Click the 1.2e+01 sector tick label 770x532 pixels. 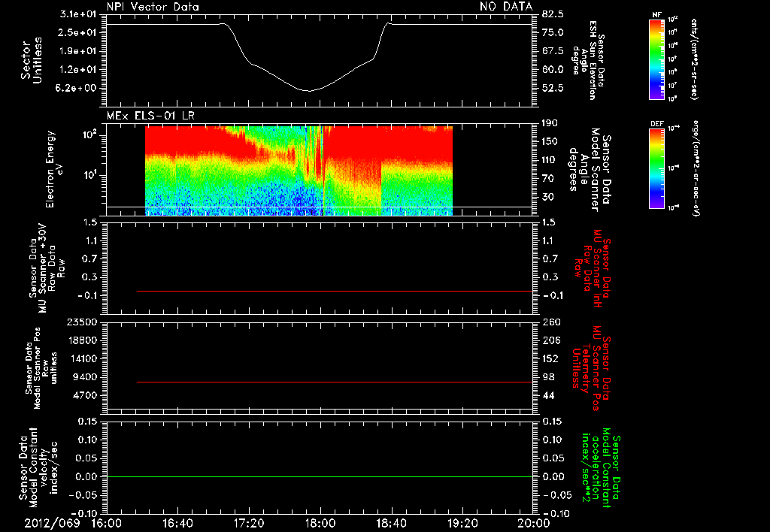tap(77, 70)
